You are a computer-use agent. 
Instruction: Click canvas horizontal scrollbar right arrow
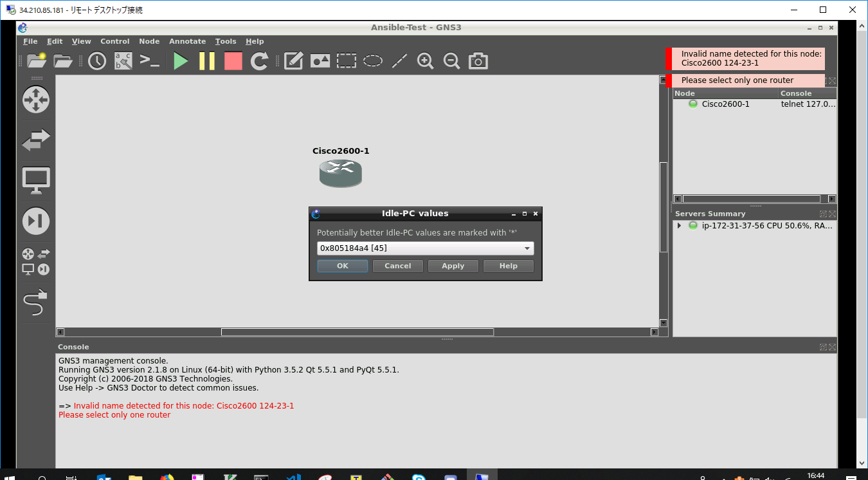655,332
